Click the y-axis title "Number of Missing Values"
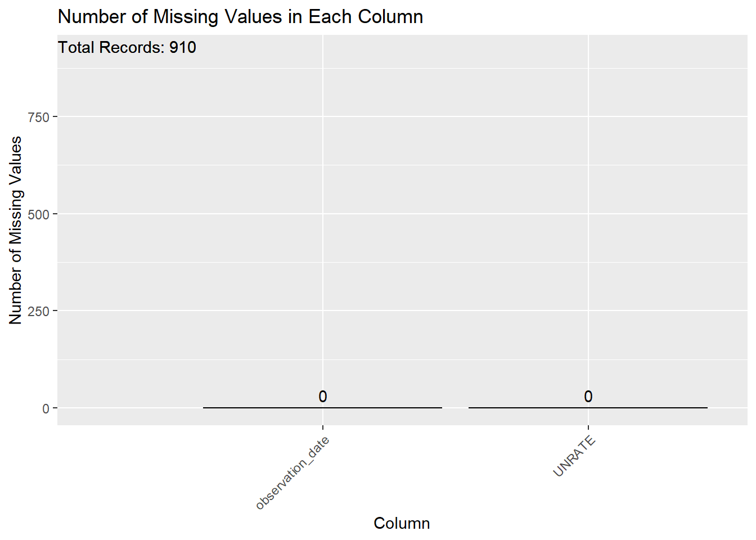Viewport: 756px width, 540px height. pyautogui.click(x=16, y=230)
